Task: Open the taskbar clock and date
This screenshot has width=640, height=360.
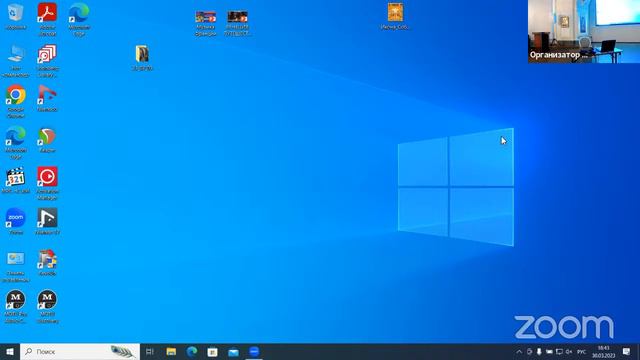Action: click(603, 351)
